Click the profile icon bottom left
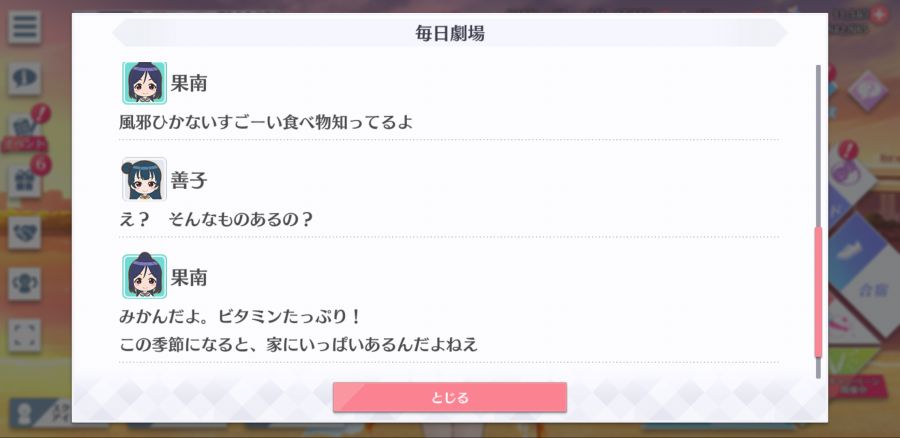 point(24,415)
